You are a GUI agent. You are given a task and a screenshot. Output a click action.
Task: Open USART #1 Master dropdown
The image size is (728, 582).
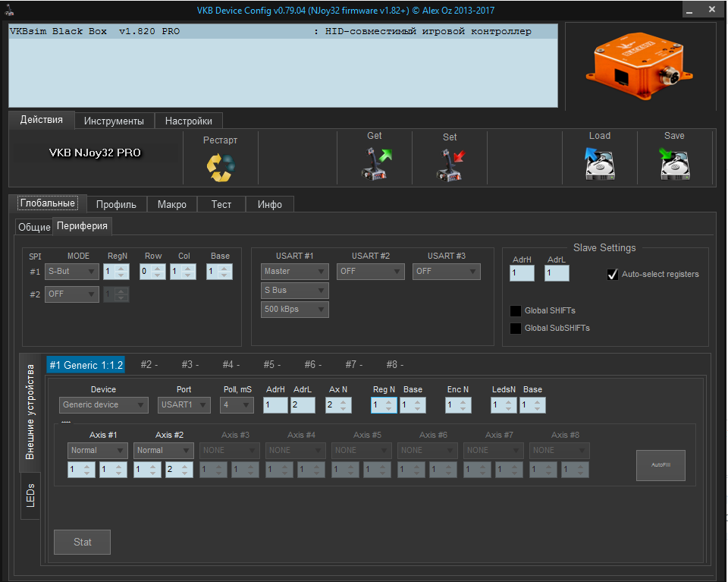point(294,271)
